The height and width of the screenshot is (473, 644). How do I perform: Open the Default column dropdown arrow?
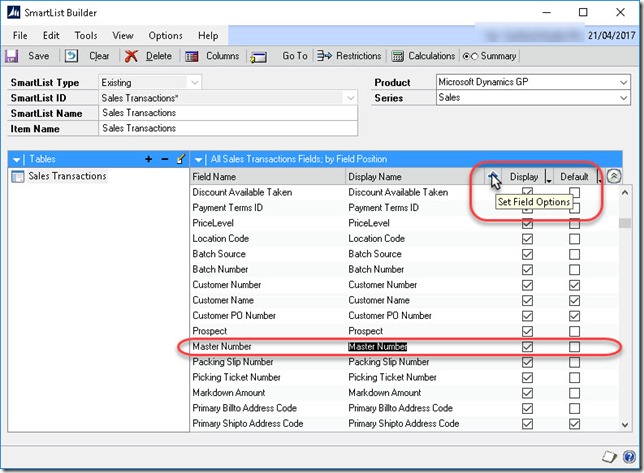[599, 177]
